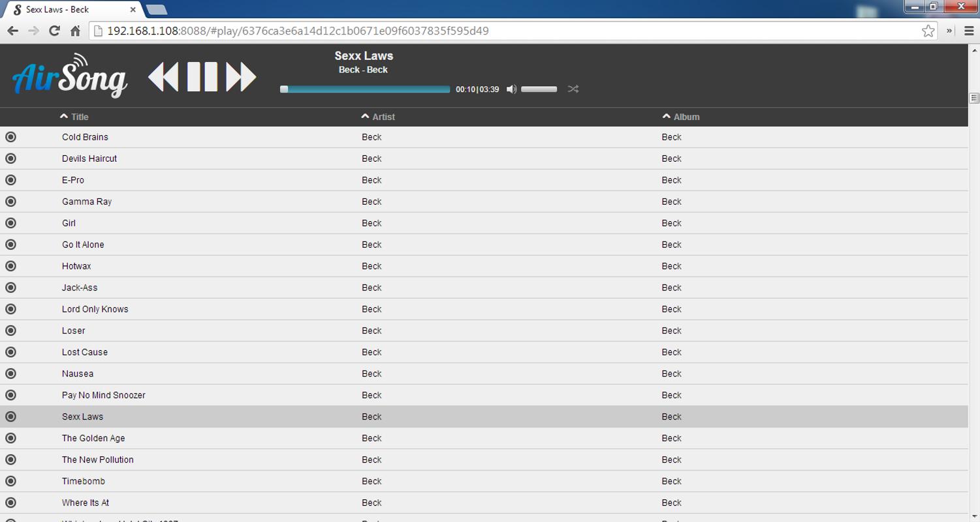Select the Loser song title
The height and width of the screenshot is (522, 980).
point(74,331)
